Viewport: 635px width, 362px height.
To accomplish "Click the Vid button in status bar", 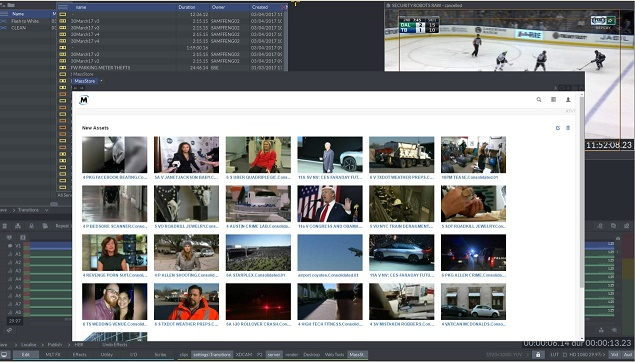I will [614, 355].
